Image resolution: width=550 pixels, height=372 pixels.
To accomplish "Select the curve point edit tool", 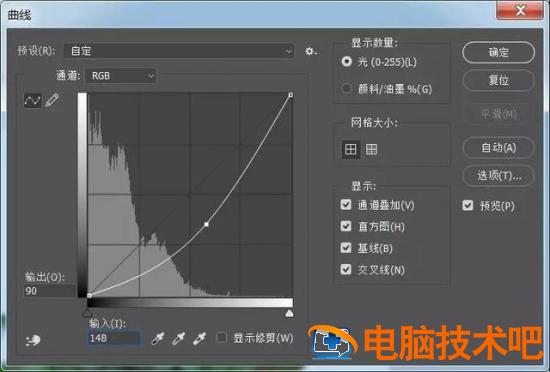I will click(x=33, y=101).
